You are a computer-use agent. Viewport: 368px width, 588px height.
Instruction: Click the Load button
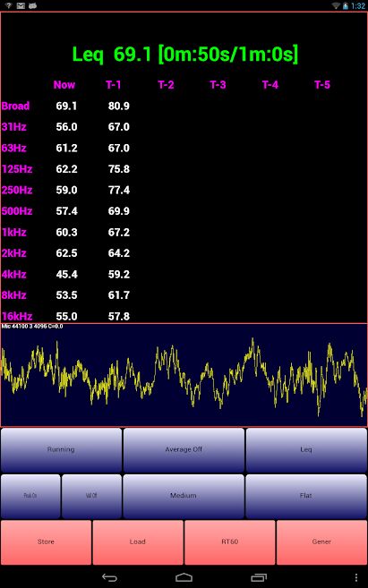tap(138, 542)
